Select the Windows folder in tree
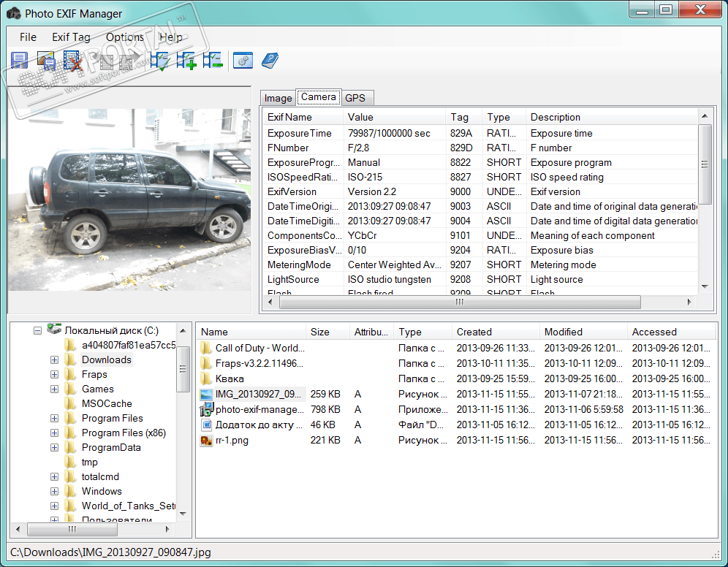The width and height of the screenshot is (728, 567). 102,491
